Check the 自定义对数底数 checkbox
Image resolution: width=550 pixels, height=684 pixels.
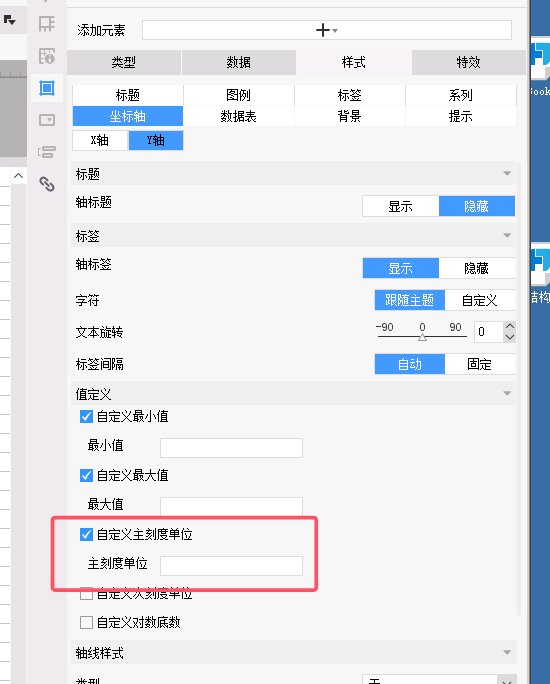[x=86, y=622]
